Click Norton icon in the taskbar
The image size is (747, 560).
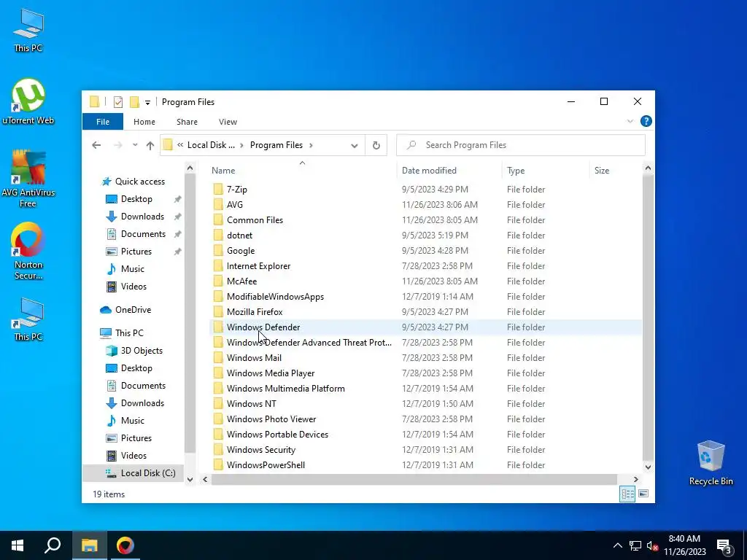pos(125,545)
